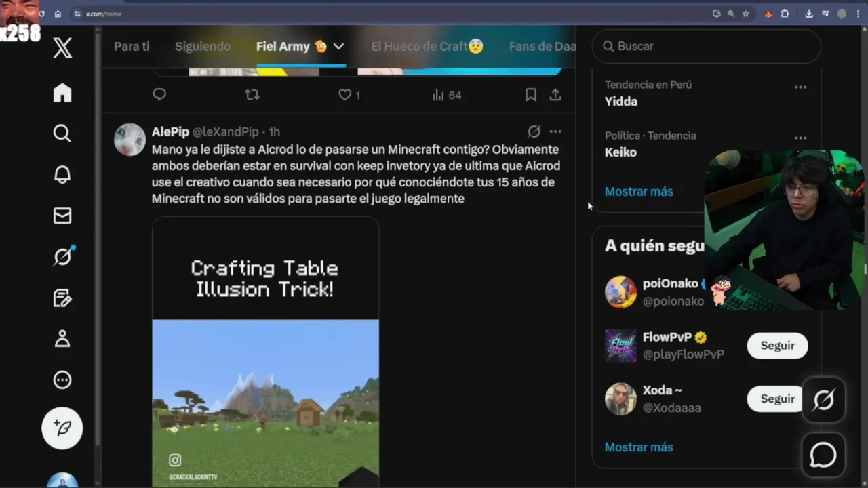Image resolution: width=868 pixels, height=488 pixels.
Task: Click poiOnako's avatar
Action: (620, 292)
